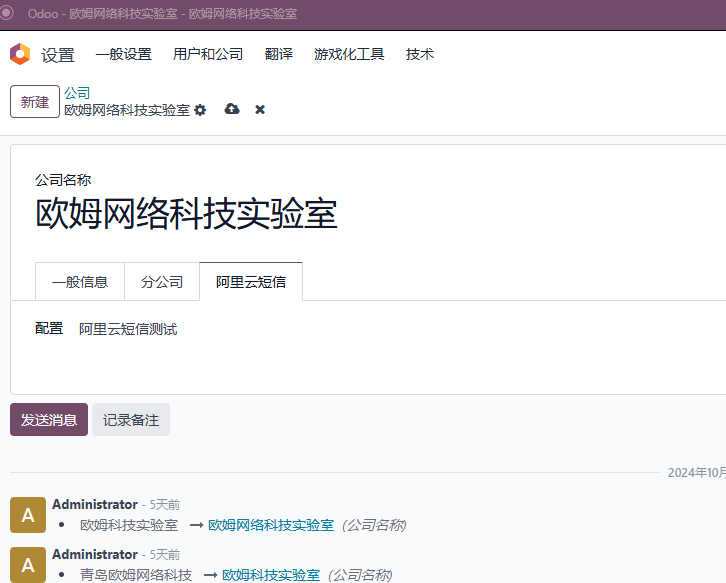Image resolution: width=726 pixels, height=583 pixels.
Task: Expand the 翻译 menu
Action: click(279, 54)
